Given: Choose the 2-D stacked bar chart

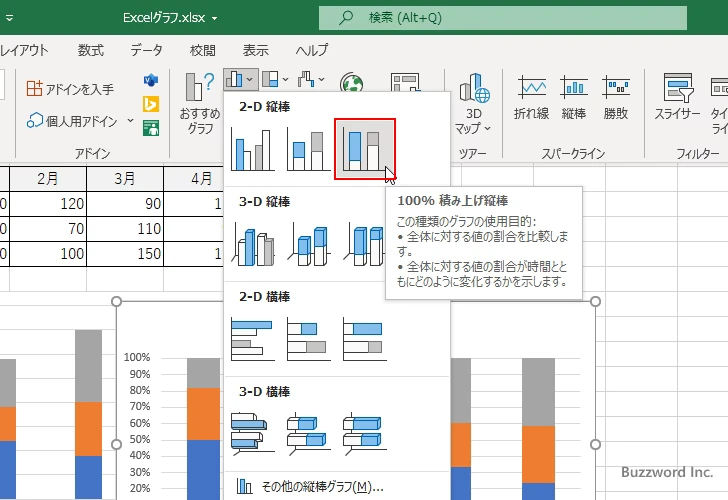Looking at the screenshot, I should (308, 338).
